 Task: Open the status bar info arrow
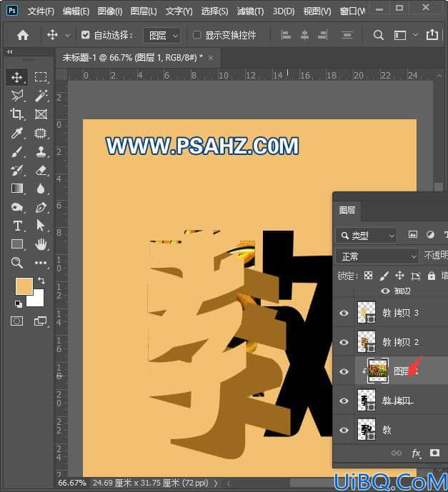click(216, 483)
